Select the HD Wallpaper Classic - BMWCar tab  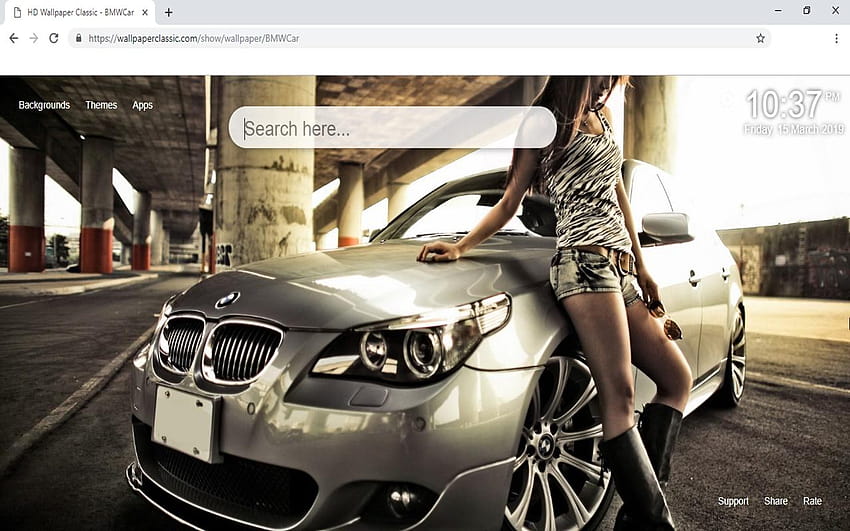tap(80, 12)
